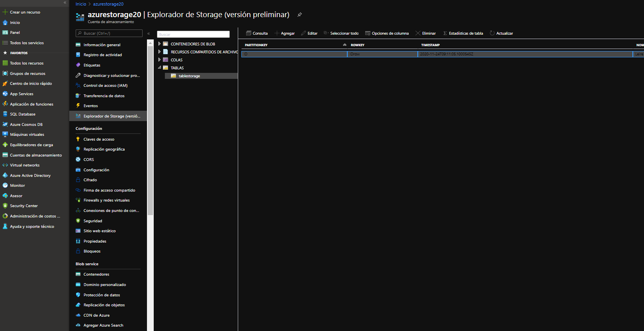The height and width of the screenshot is (331, 644).
Task: Click the resource menu Buscar (Ctrl+/) field
Action: 109,33
